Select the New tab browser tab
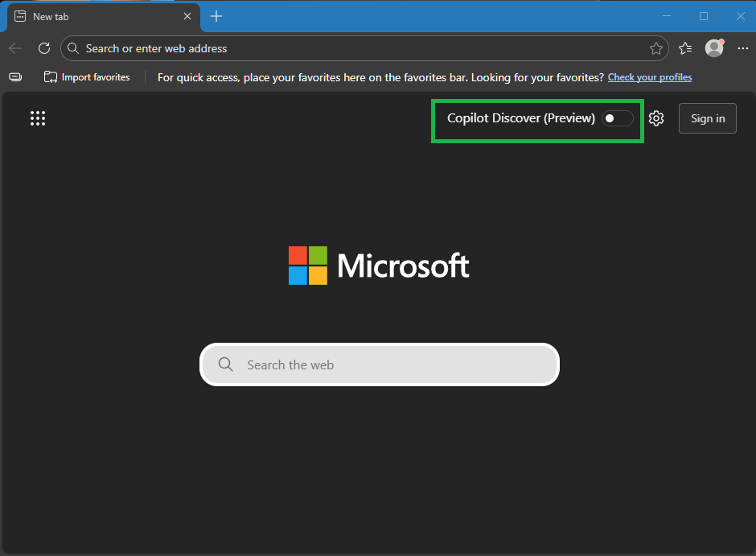 pyautogui.click(x=103, y=17)
